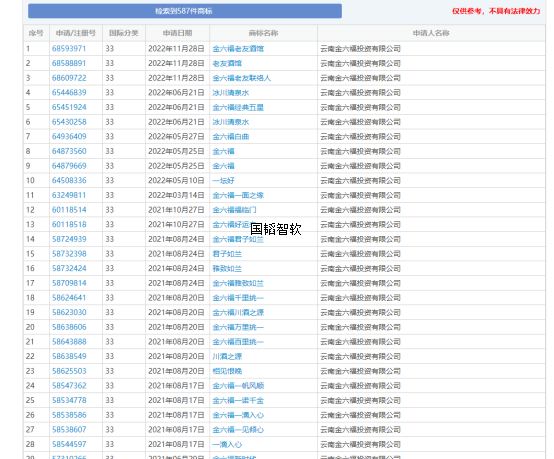
Task: Click the blue 检索到587件商标 results bar
Action: (x=185, y=11)
